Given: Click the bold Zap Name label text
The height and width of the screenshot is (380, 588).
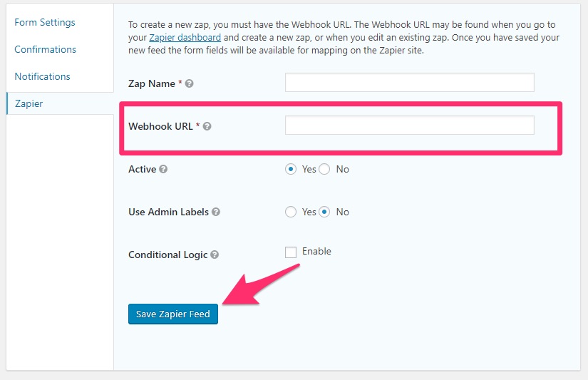Looking at the screenshot, I should (x=152, y=83).
